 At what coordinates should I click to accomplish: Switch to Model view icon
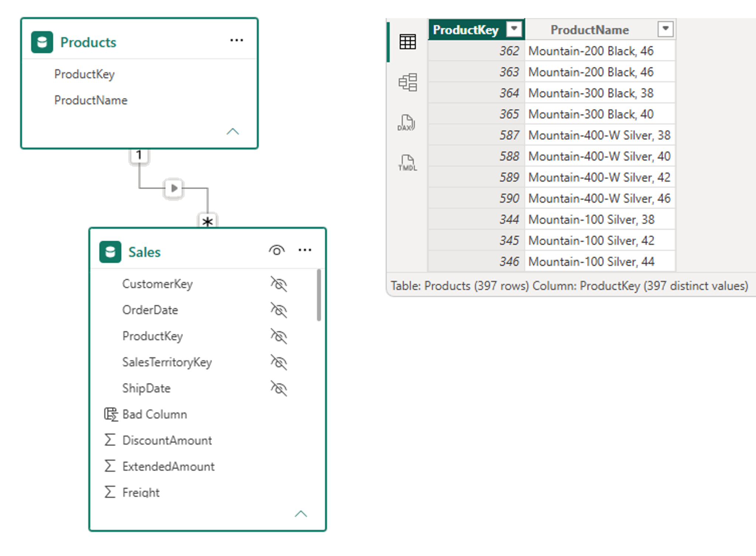click(408, 82)
